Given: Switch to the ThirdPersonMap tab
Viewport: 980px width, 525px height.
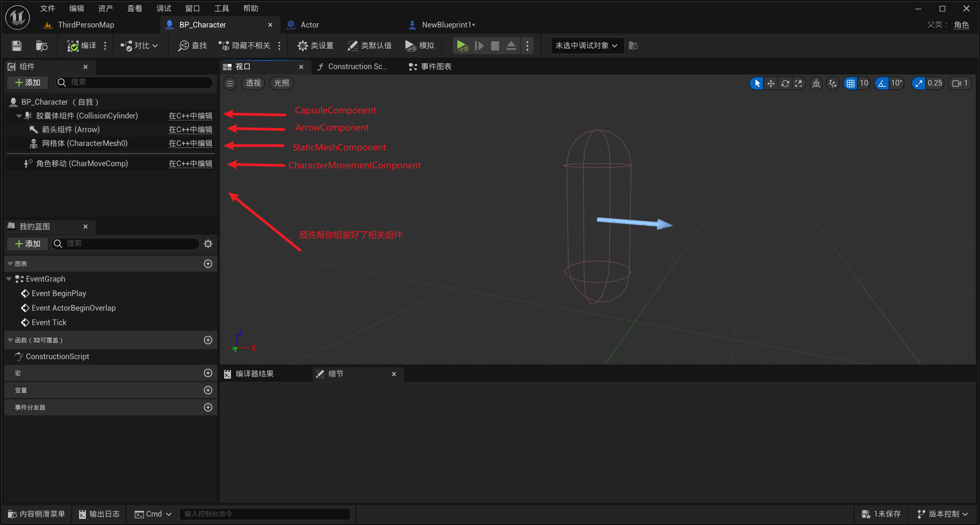Looking at the screenshot, I should click(86, 25).
